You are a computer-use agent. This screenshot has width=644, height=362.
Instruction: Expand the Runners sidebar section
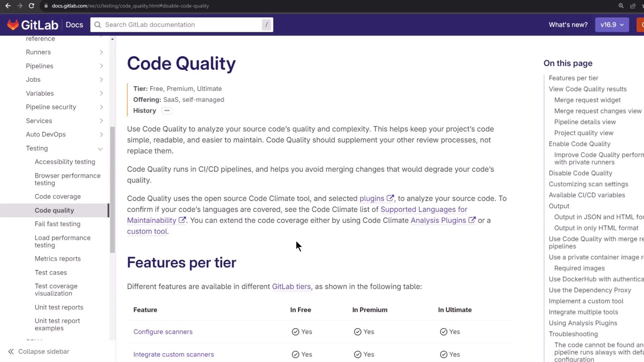101,52
